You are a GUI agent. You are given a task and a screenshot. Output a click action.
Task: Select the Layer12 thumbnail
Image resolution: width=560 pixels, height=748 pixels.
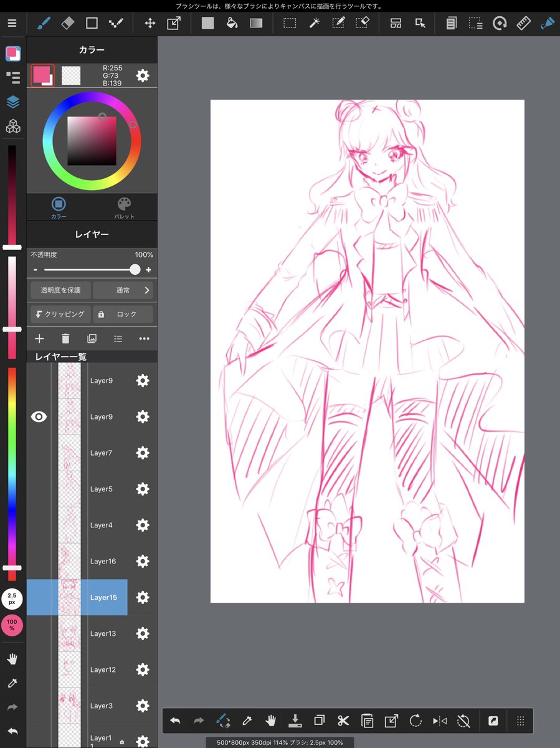(69, 669)
